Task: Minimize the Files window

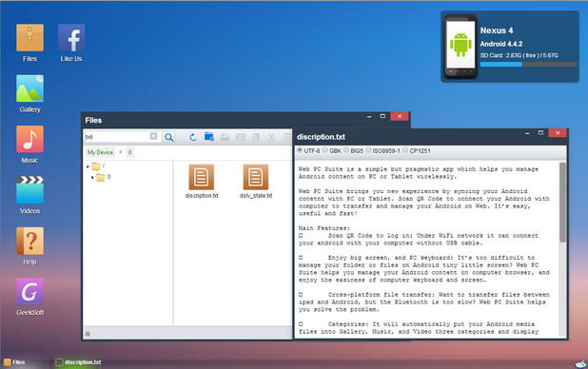Action: (369, 117)
